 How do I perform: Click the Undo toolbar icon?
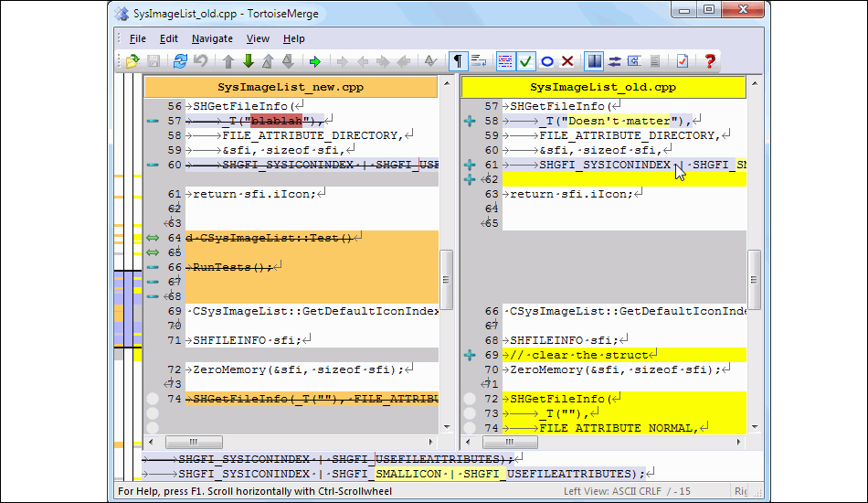200,61
